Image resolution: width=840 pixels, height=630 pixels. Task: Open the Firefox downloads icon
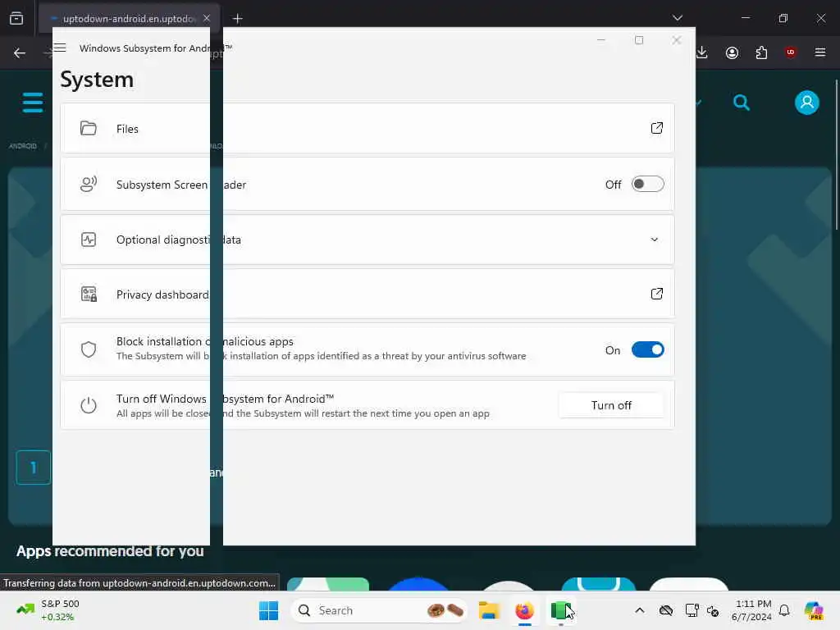702,52
